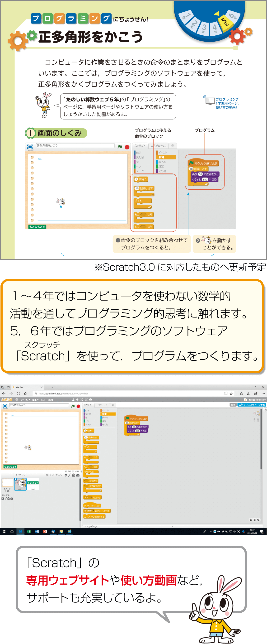The image size is (267, 644).
Task: Open the 編集 dropdown menu
Action: [35, 400]
